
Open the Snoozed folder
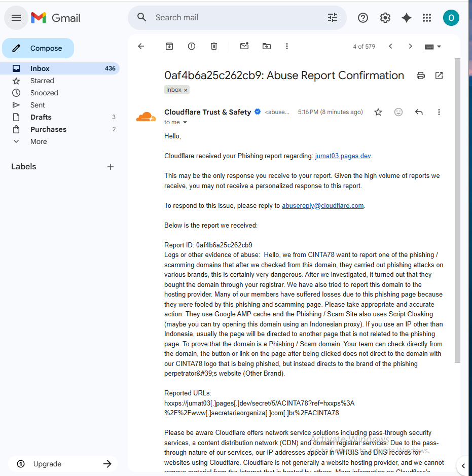(x=61, y=93)
